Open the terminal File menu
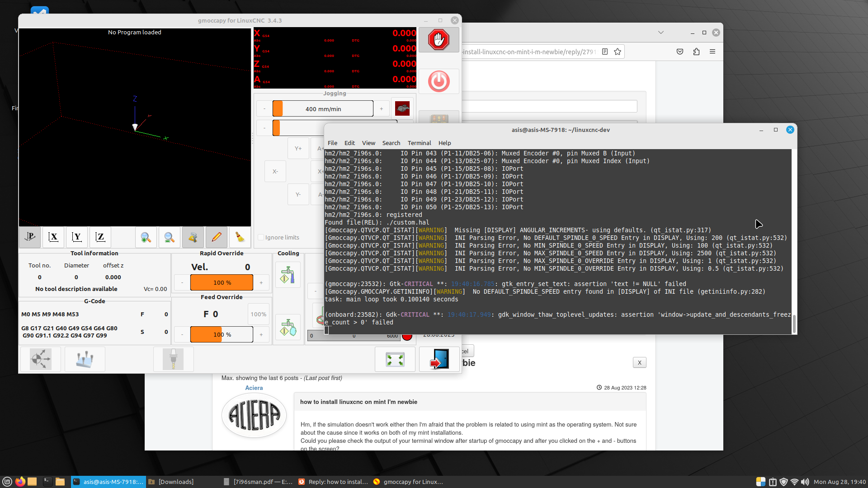 tap(332, 143)
